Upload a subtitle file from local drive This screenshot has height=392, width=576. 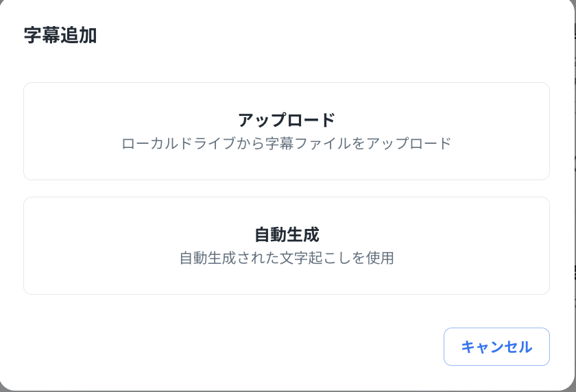[287, 131]
